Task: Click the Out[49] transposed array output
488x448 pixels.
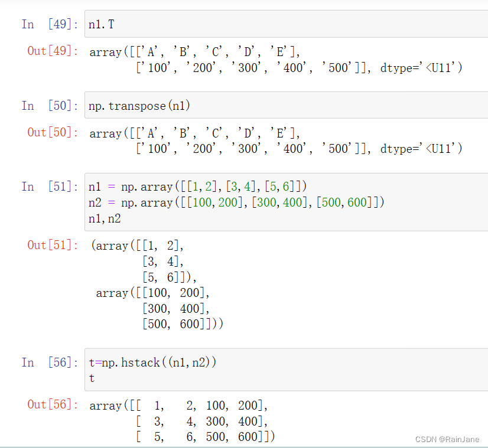Action: [x=276, y=60]
